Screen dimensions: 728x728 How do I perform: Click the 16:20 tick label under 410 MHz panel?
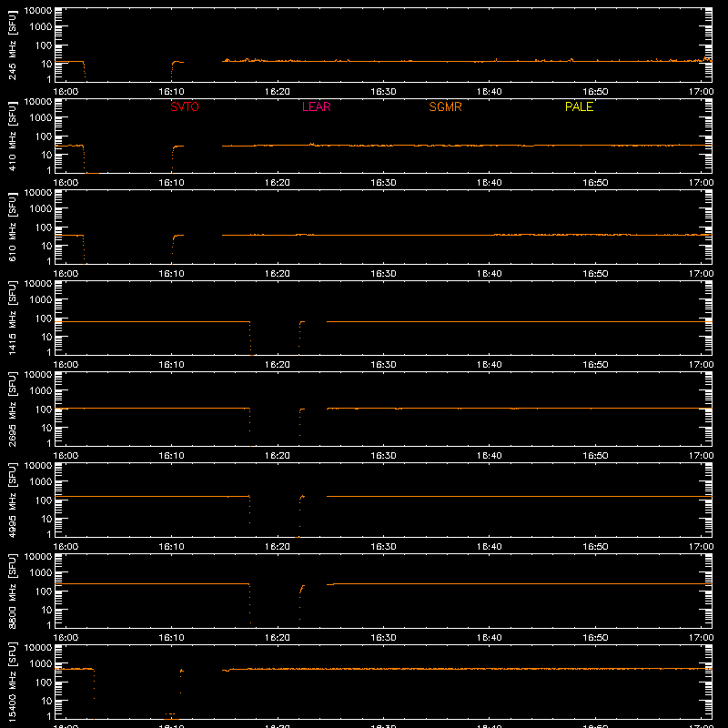[x=278, y=183]
